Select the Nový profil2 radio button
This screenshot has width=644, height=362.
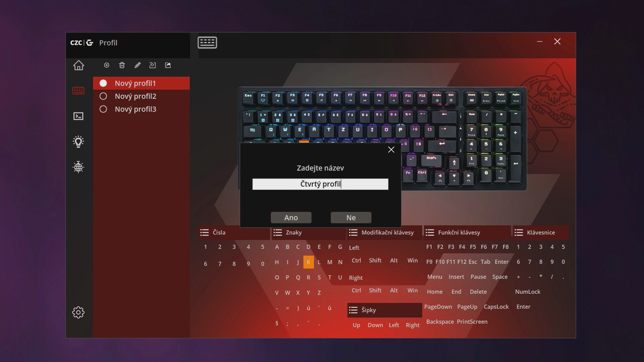click(103, 96)
